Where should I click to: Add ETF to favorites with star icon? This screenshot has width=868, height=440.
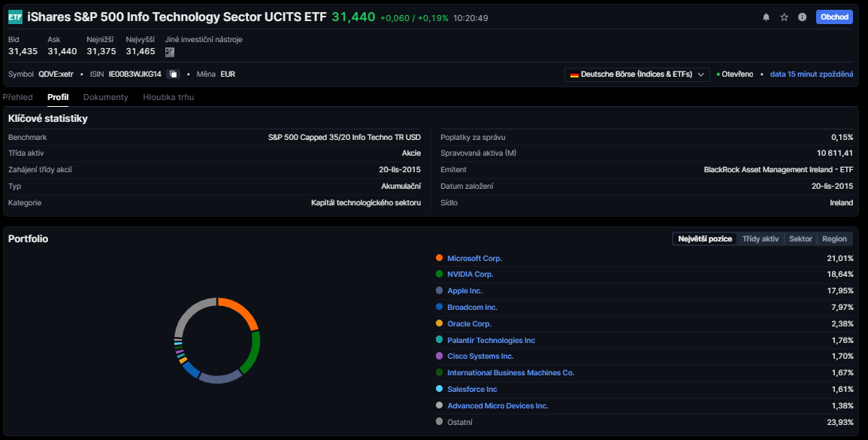pos(784,17)
